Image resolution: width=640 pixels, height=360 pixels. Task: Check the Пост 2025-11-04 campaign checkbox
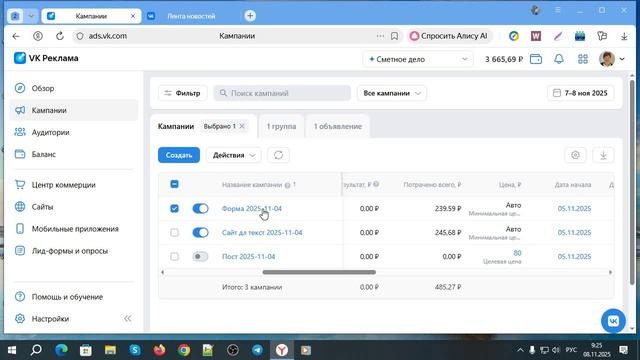[174, 256]
